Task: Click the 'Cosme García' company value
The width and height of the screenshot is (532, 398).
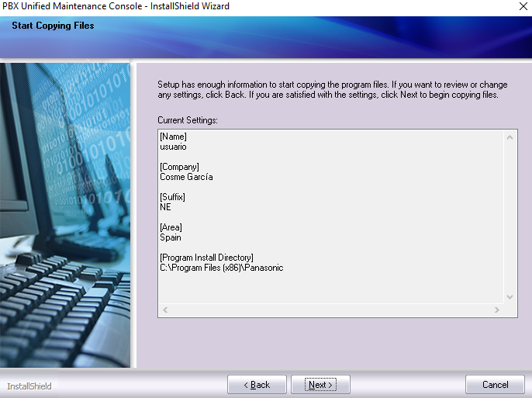Action: click(186, 177)
